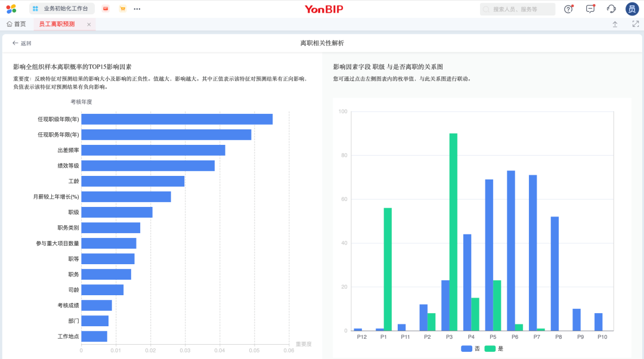
Task: Click the green P5 bar
Action: click(x=497, y=305)
